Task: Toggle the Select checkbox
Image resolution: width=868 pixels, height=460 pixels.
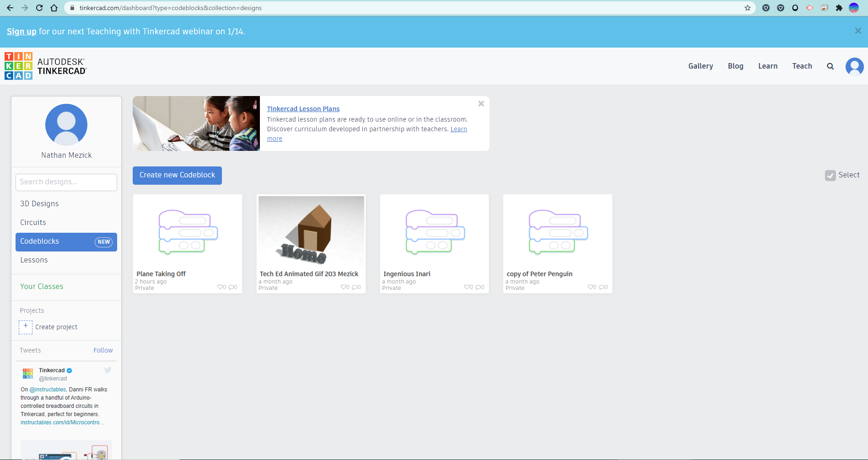Action: pyautogui.click(x=830, y=176)
